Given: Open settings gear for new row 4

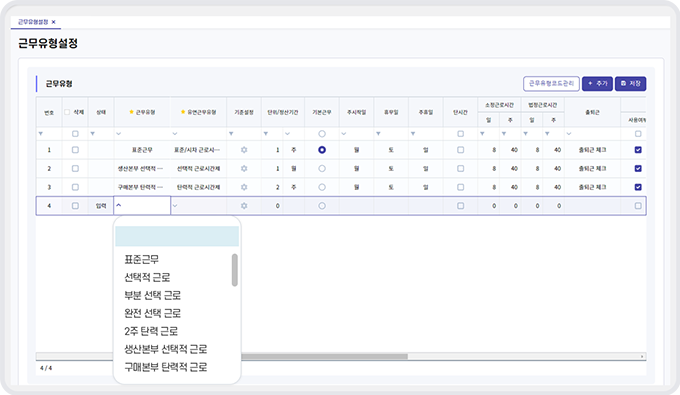Looking at the screenshot, I should tap(244, 206).
